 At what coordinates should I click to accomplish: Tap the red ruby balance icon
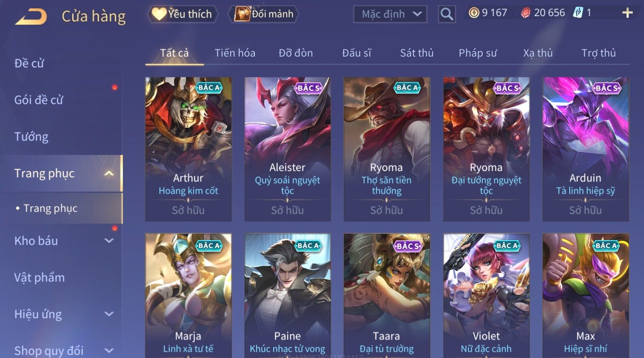coord(526,13)
